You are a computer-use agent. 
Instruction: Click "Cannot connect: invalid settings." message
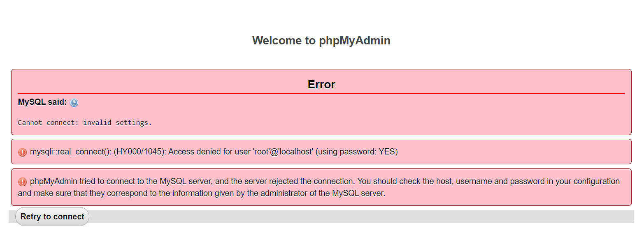pos(85,122)
